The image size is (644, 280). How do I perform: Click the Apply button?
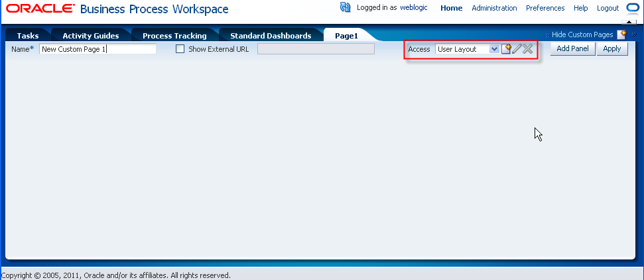(x=612, y=48)
